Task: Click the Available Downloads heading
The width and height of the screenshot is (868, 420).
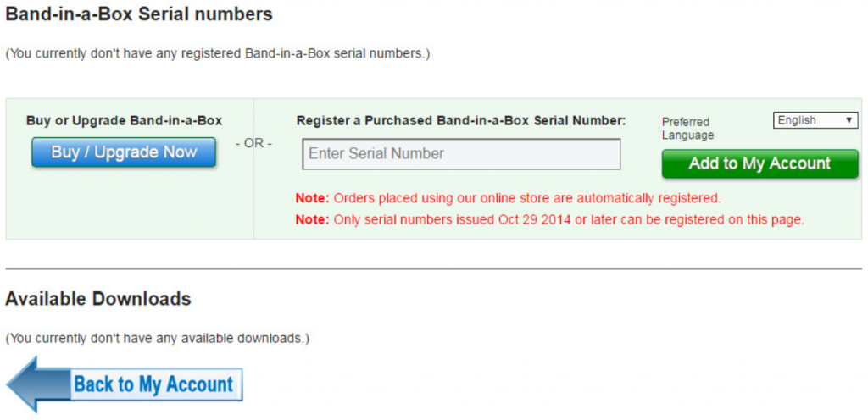Action: (x=98, y=299)
